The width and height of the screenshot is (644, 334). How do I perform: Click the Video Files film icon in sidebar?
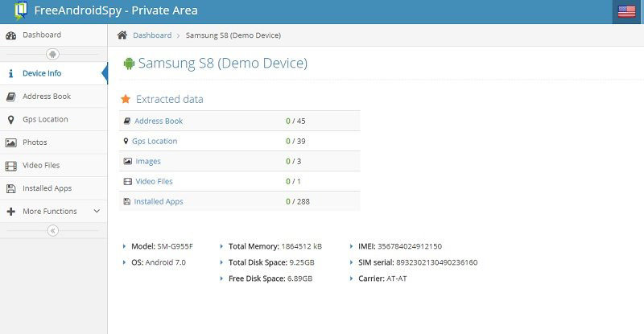click(x=11, y=166)
